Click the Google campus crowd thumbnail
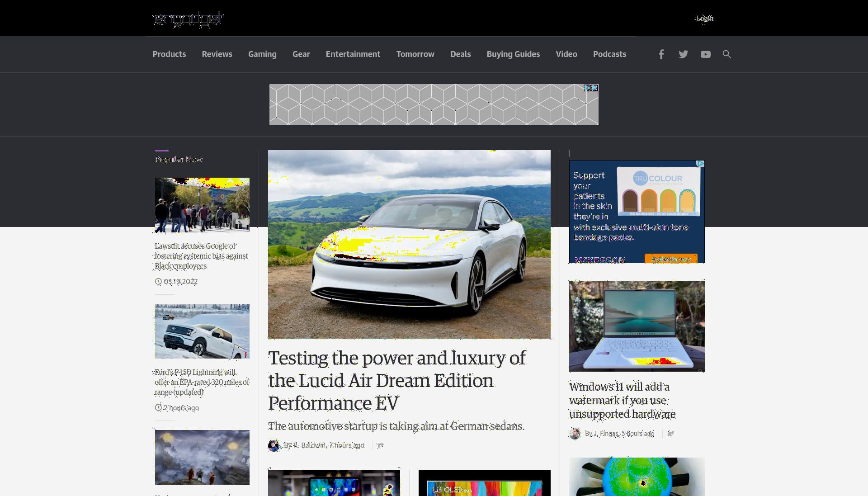 click(202, 205)
